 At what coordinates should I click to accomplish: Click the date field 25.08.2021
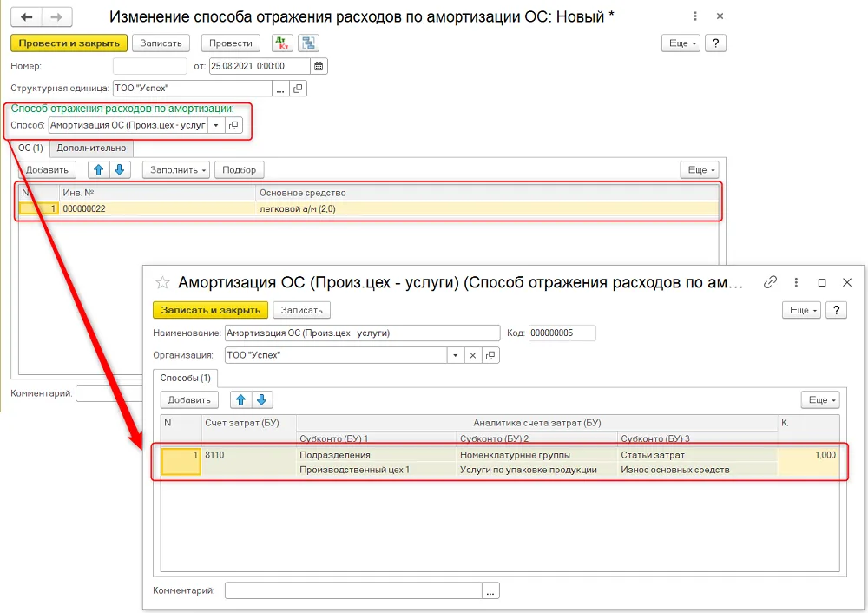coord(260,66)
